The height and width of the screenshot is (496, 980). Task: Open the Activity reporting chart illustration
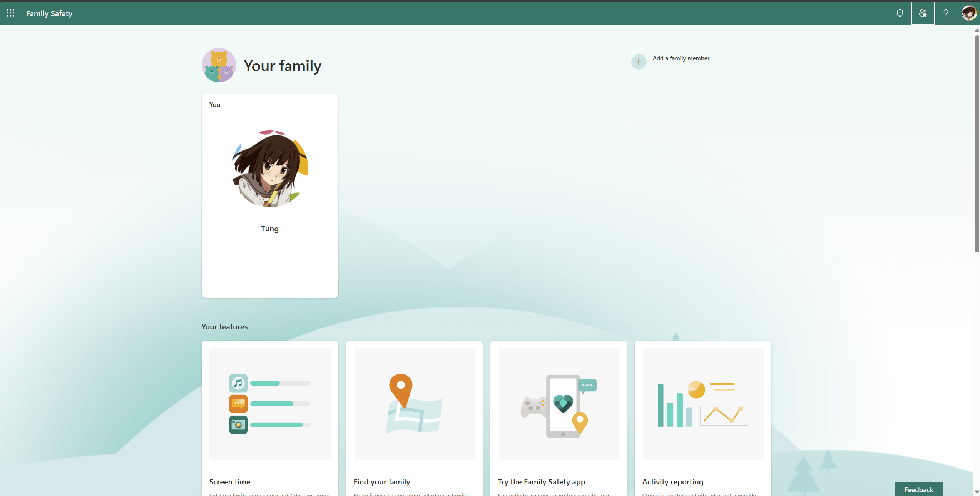[x=703, y=404]
